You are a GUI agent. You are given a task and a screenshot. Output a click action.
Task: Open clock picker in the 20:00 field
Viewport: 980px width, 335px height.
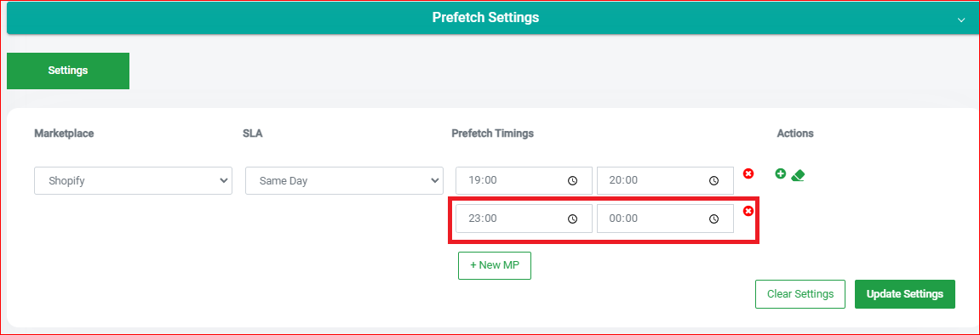point(714,180)
